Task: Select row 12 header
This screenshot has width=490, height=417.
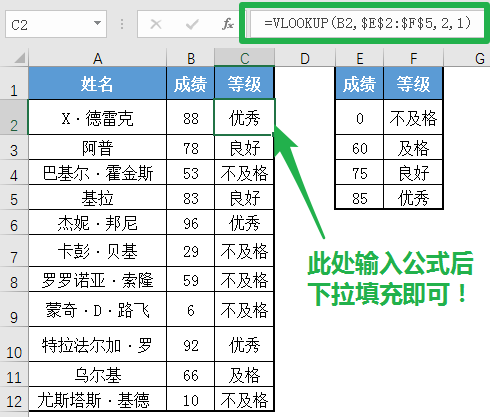Action: (x=14, y=399)
